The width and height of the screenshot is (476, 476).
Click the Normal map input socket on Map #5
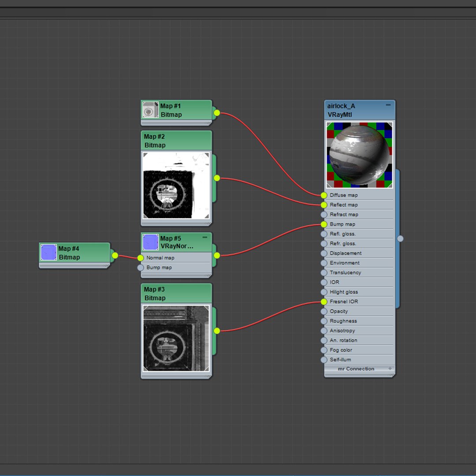(x=140, y=258)
